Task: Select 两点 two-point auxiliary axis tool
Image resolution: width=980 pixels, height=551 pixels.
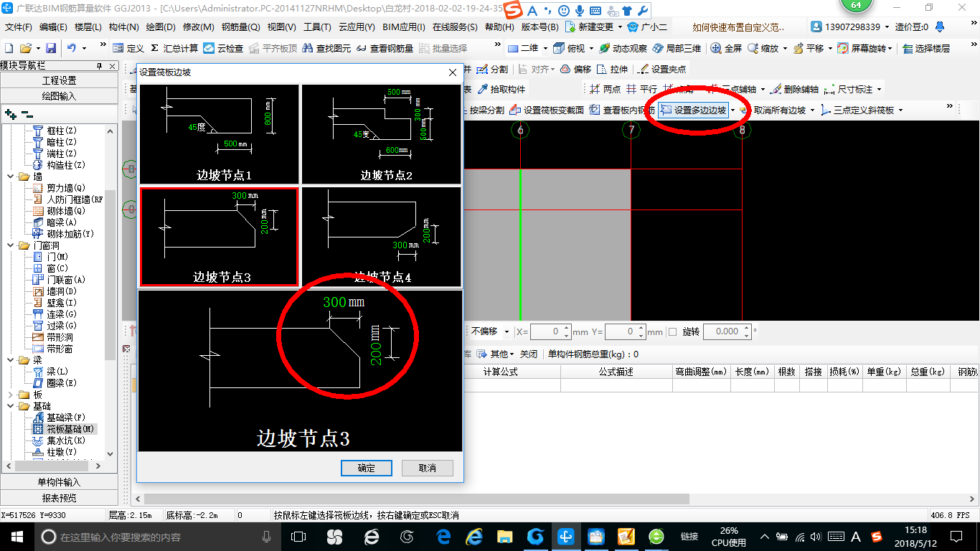Action: pyautogui.click(x=605, y=89)
